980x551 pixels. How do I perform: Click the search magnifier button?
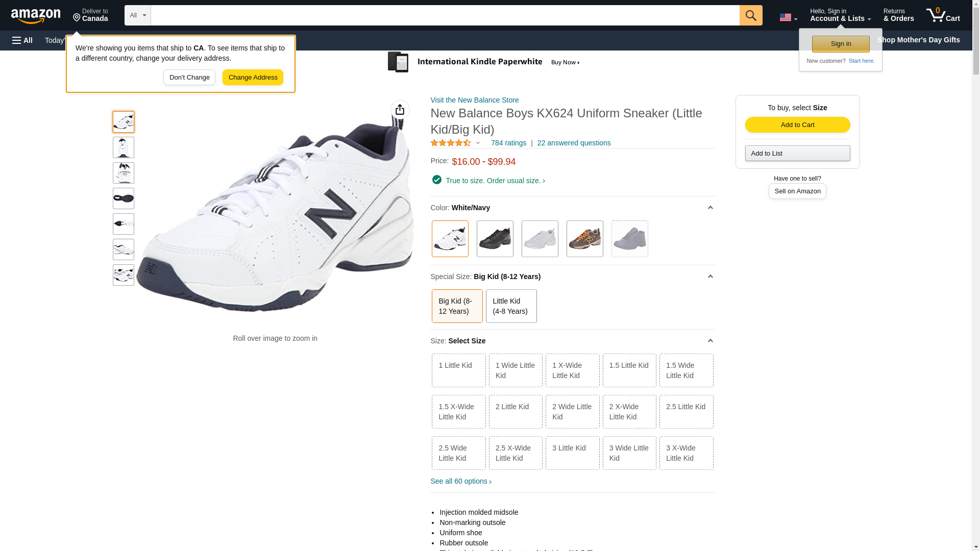coord(750,15)
